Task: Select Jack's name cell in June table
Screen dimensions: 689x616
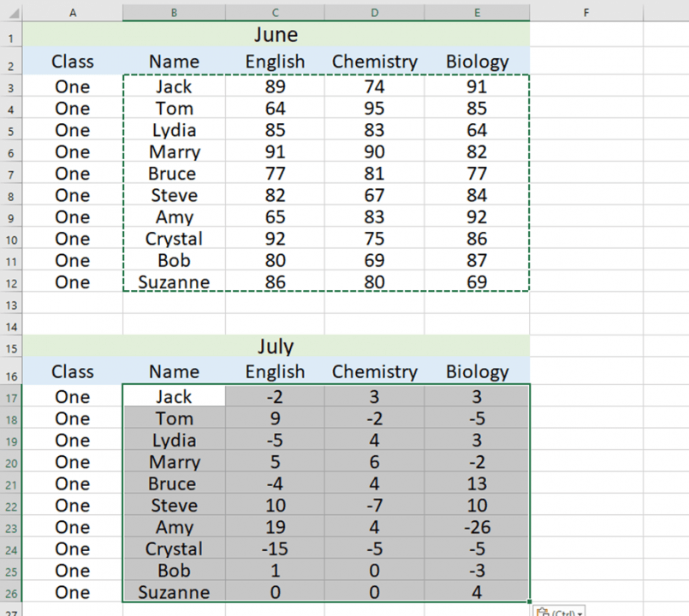Action: pyautogui.click(x=174, y=86)
